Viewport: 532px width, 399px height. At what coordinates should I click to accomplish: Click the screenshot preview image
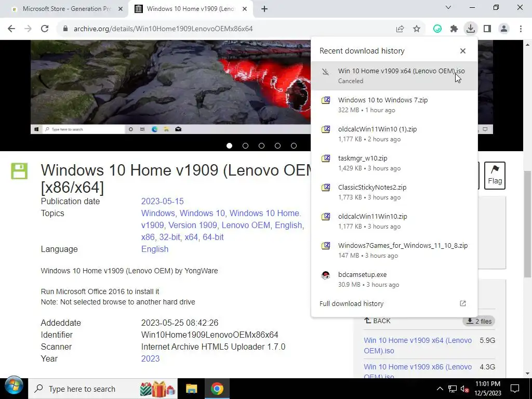[x=170, y=87]
